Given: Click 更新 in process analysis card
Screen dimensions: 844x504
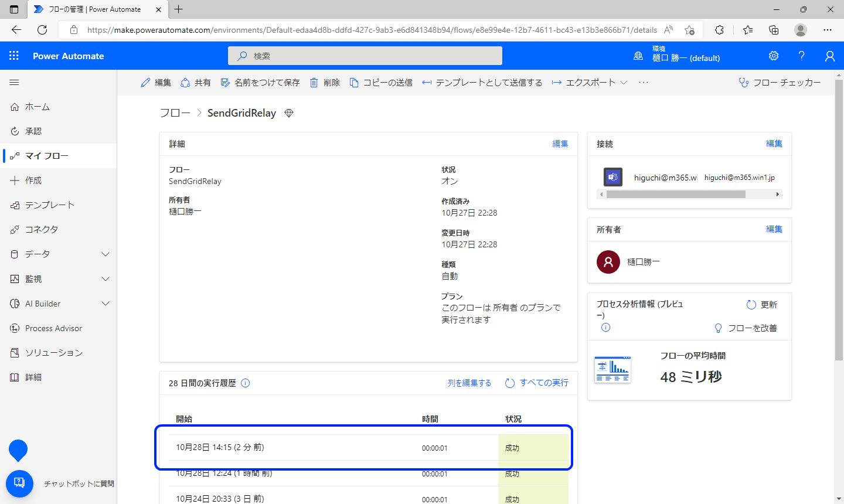Looking at the screenshot, I should 762,305.
